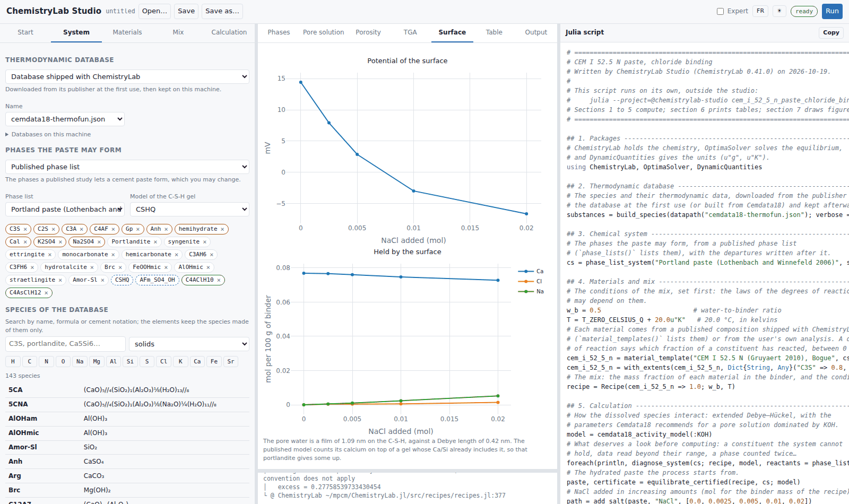Open the Published phase list dropdown
The image size is (849, 504).
coord(127,167)
